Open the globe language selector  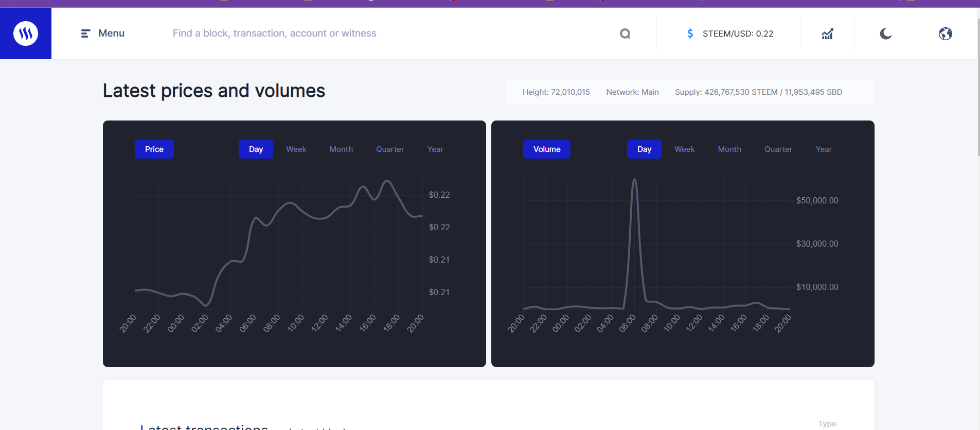point(946,34)
